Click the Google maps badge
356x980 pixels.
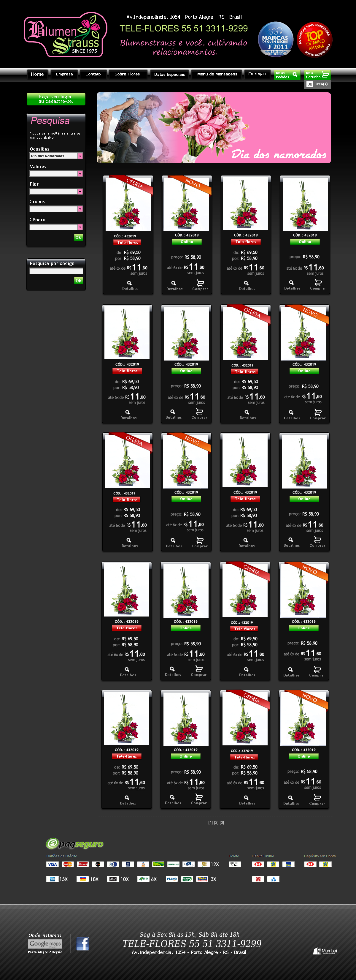(x=45, y=943)
